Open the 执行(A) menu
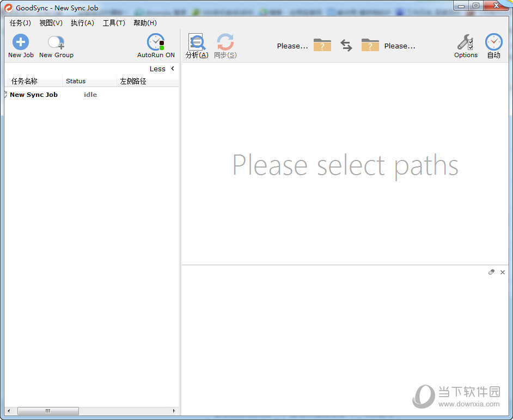 pos(82,23)
